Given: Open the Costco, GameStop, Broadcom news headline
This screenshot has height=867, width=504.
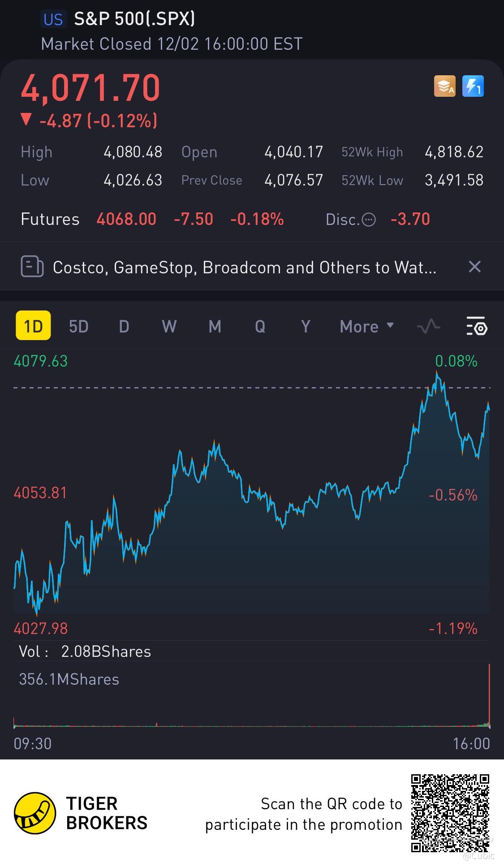Looking at the screenshot, I should pos(244,267).
